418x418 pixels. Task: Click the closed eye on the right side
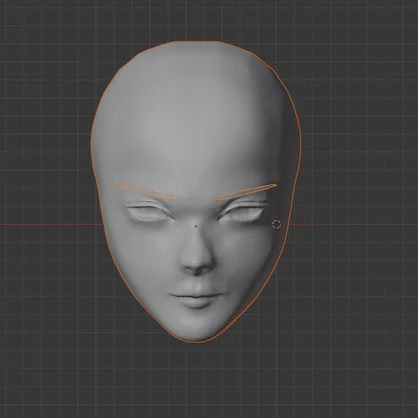(x=242, y=212)
